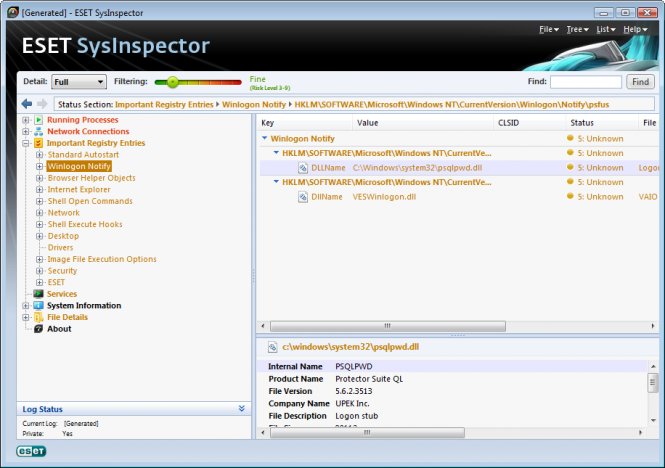Image resolution: width=665 pixels, height=468 pixels.
Task: Open the Help menu
Action: [x=635, y=29]
